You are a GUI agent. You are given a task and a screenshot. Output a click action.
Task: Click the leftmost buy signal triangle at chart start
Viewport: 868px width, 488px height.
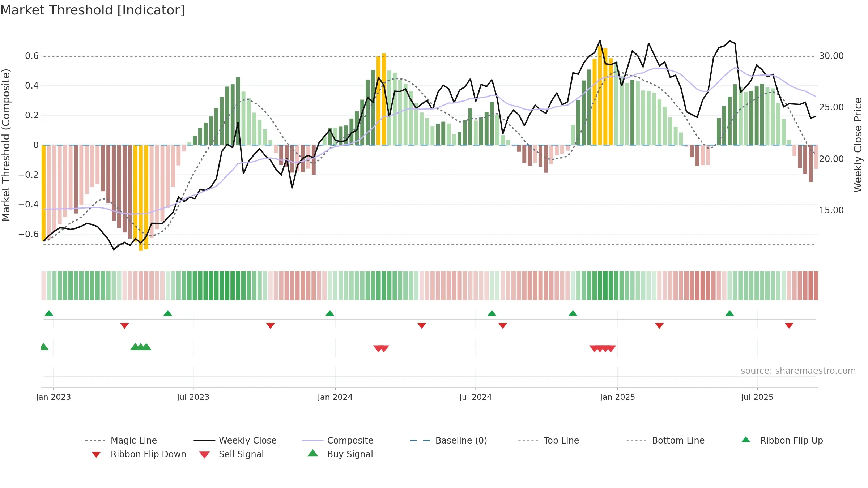(44, 347)
